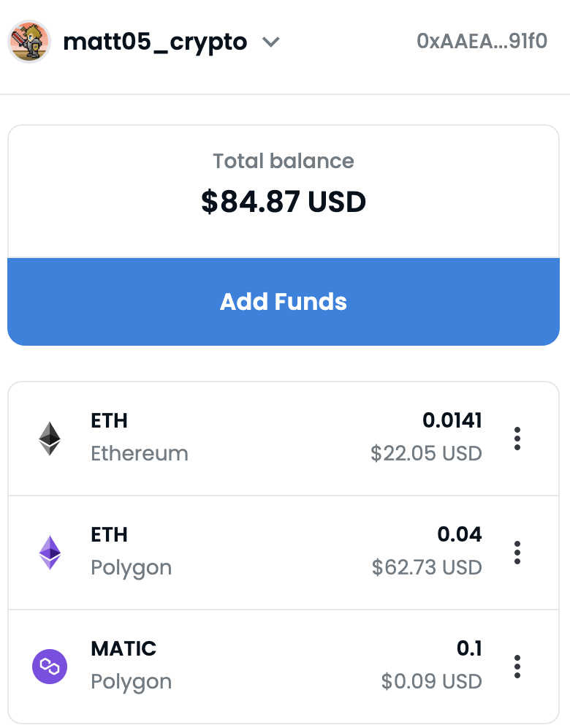Open more options for Ethereum ETH
The image size is (570, 728).
[517, 439]
